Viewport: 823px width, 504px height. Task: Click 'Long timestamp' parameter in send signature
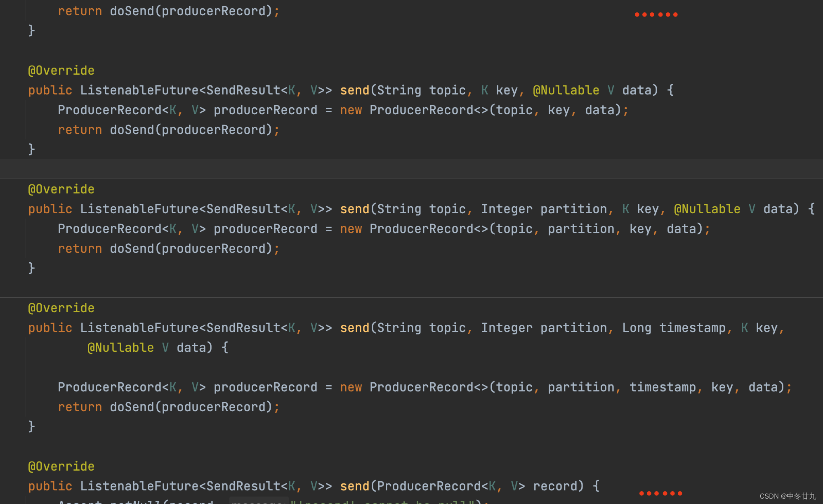tap(674, 328)
